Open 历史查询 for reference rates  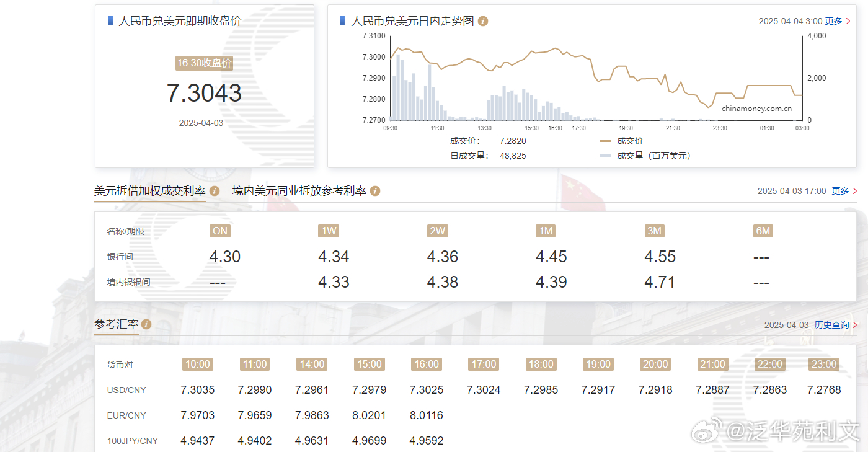point(831,325)
